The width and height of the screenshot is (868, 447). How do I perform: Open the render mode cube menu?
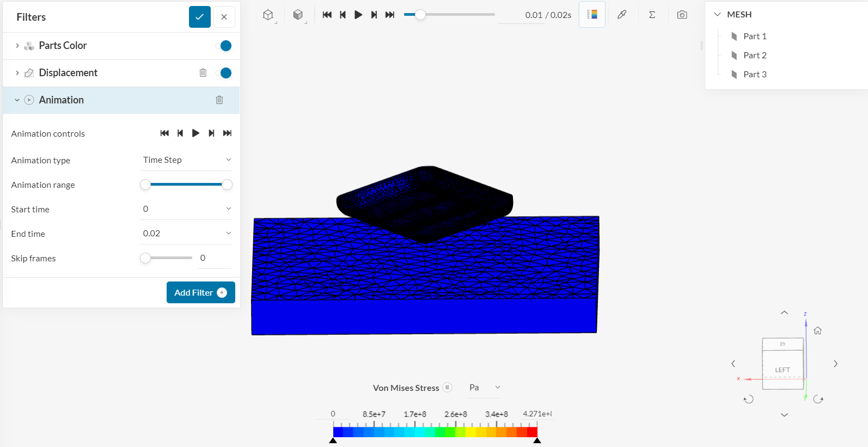pyautogui.click(x=298, y=15)
